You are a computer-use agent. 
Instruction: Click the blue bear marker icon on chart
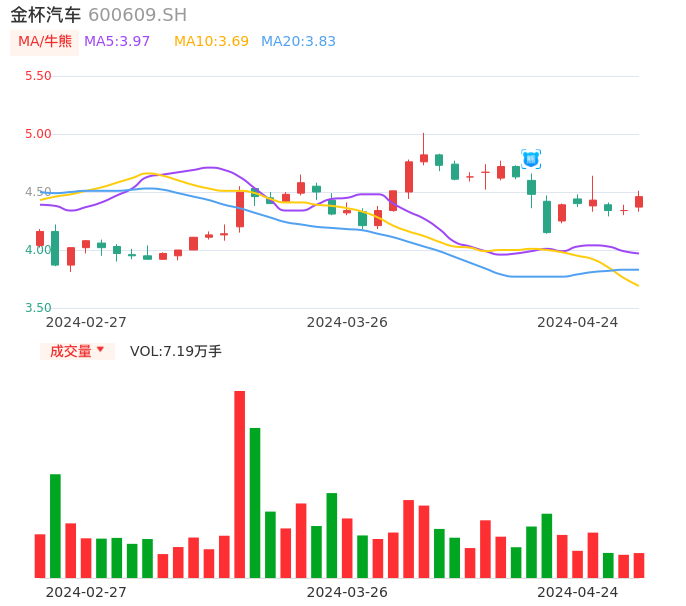[531, 159]
